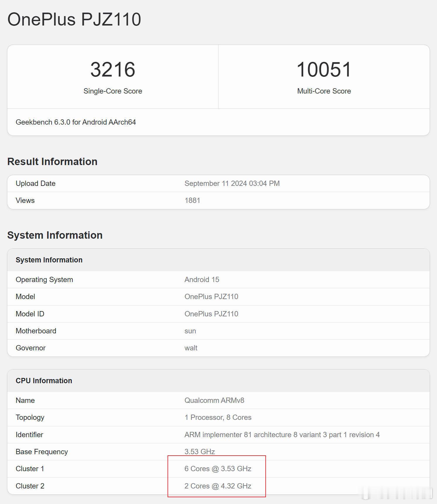437x504 pixels.
Task: Select the "6 Cores @ 3.53 GHz" value
Action: [218, 469]
